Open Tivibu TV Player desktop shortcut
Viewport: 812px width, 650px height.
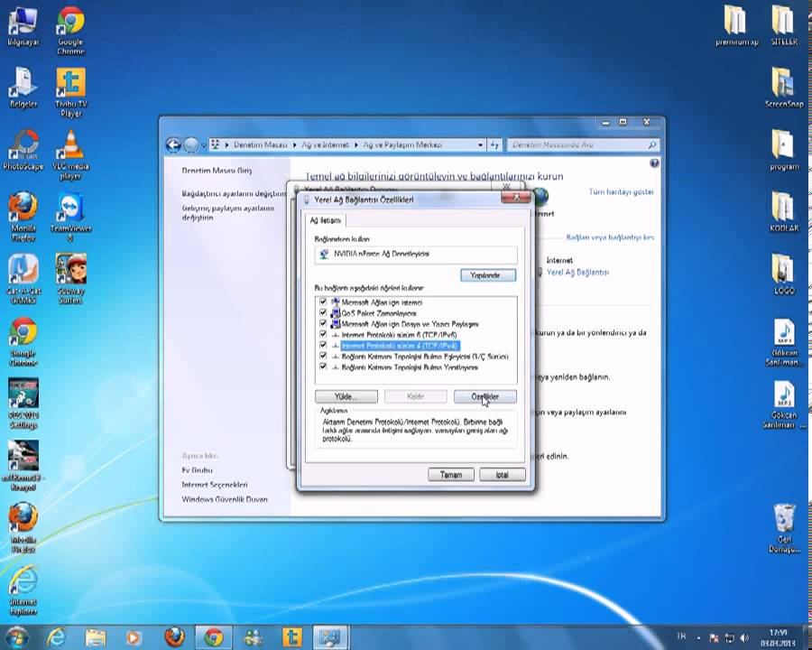point(71,93)
